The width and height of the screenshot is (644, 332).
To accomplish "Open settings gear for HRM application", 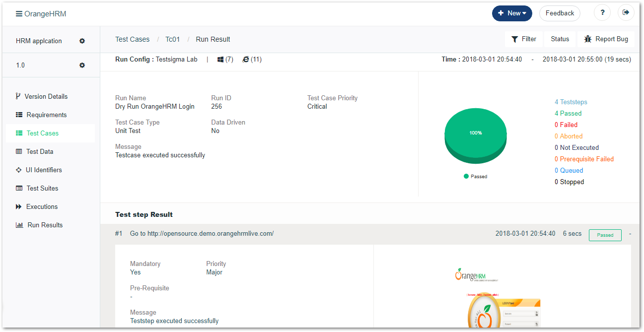I will [x=82, y=41].
